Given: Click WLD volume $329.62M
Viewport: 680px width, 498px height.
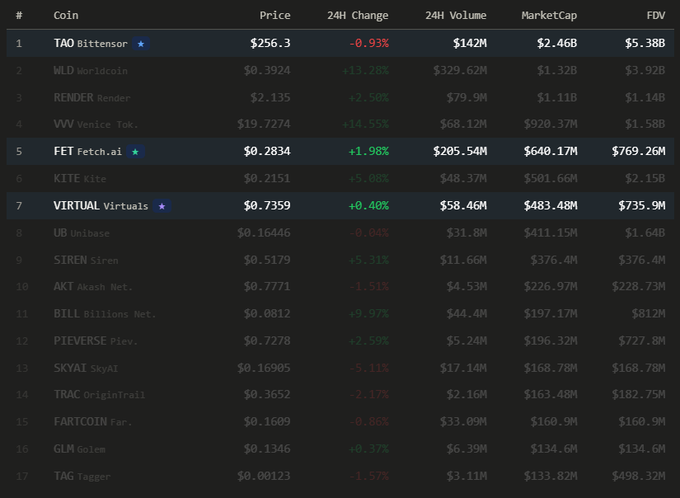Looking at the screenshot, I should point(460,70).
